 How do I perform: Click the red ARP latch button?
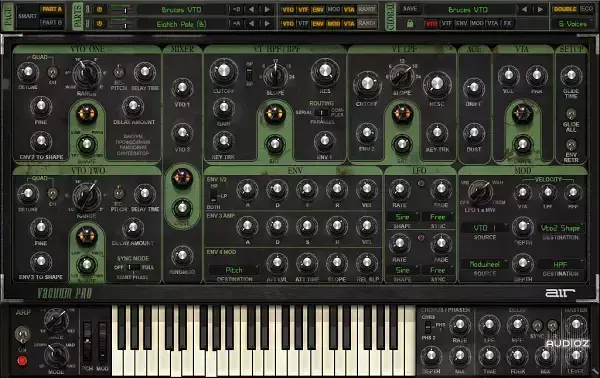point(22,360)
